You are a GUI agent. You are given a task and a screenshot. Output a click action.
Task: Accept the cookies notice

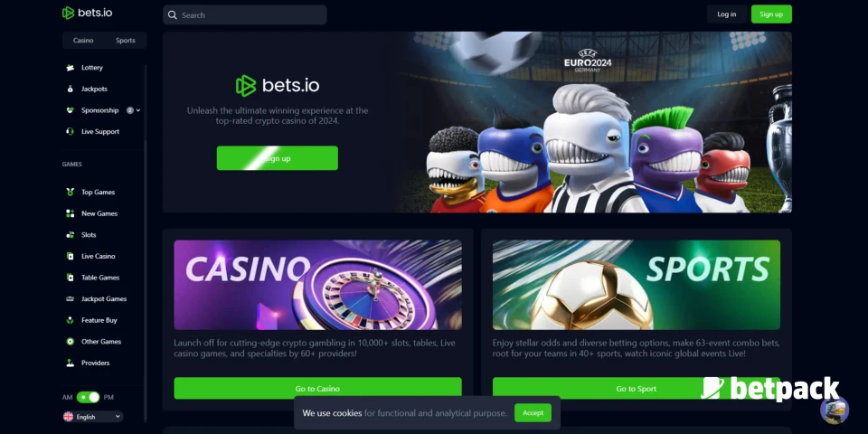[x=533, y=413]
